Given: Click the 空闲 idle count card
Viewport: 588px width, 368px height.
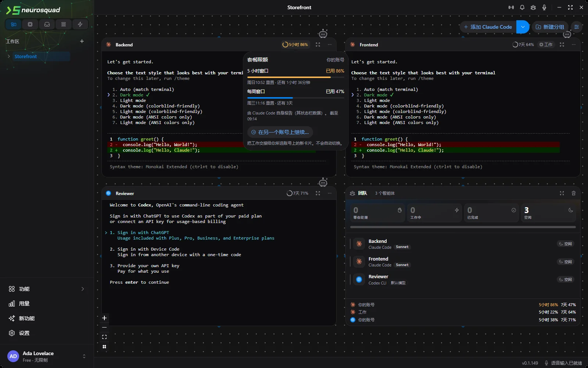Looking at the screenshot, I should [x=548, y=213].
